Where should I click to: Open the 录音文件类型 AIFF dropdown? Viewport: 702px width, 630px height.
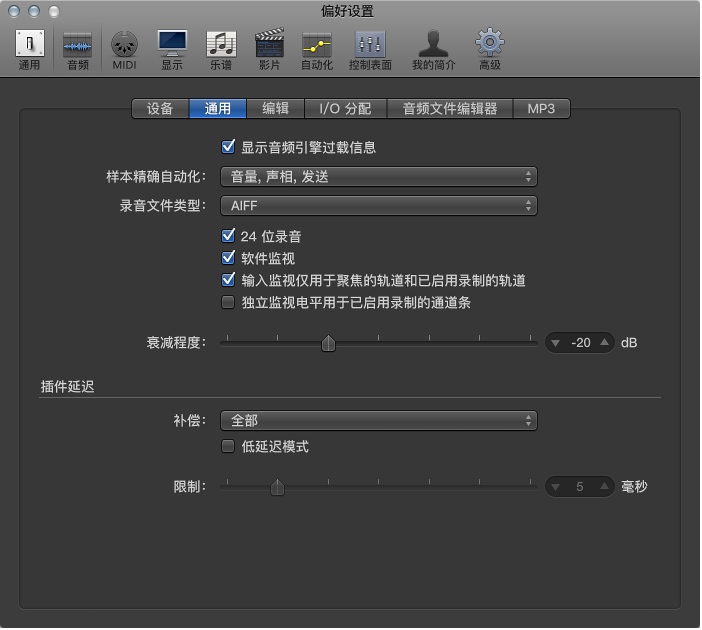click(x=379, y=206)
